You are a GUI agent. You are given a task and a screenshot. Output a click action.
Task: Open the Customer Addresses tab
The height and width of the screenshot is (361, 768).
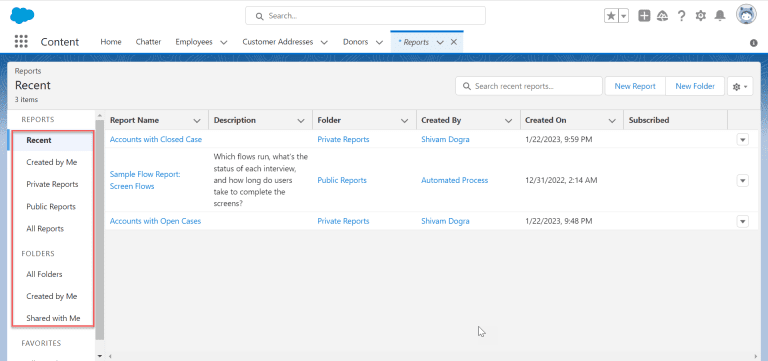(x=277, y=42)
